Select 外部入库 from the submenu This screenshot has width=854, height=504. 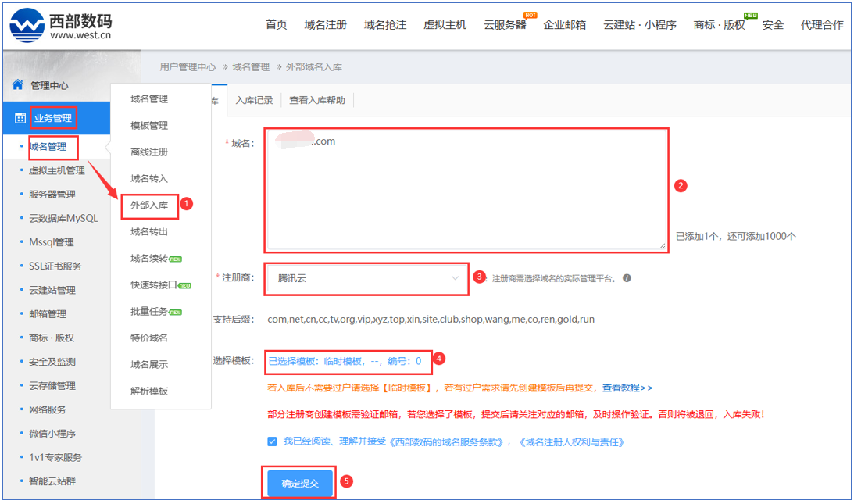click(x=148, y=206)
